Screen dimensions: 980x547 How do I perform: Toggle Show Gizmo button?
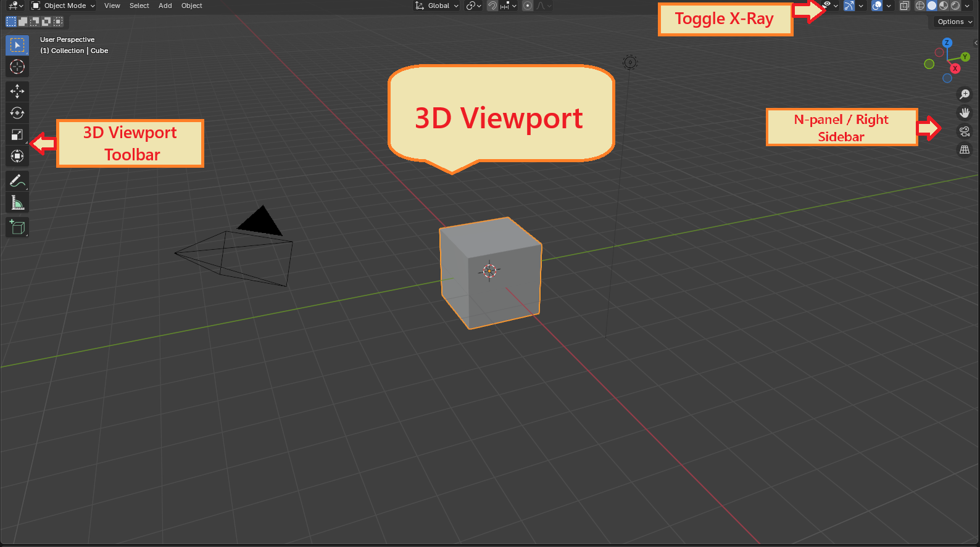(849, 6)
